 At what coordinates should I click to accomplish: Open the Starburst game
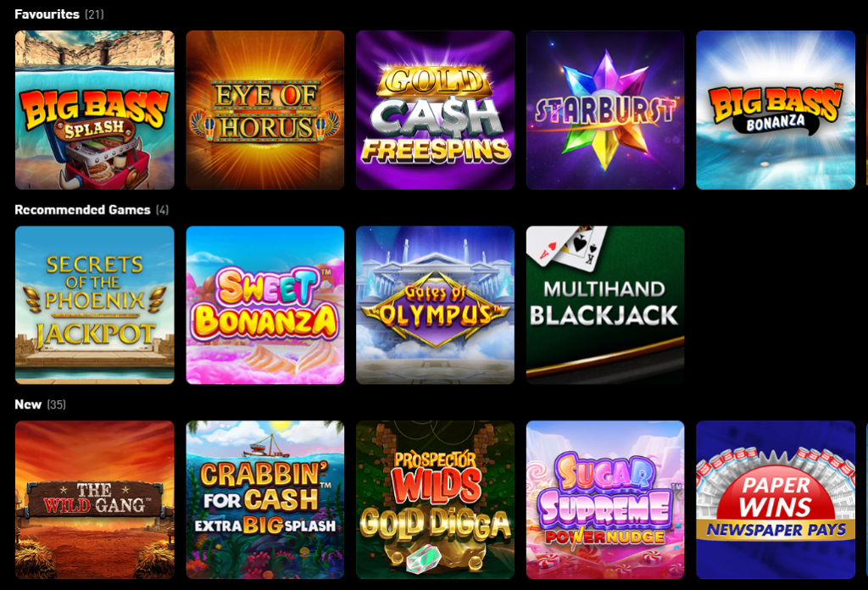pos(605,110)
